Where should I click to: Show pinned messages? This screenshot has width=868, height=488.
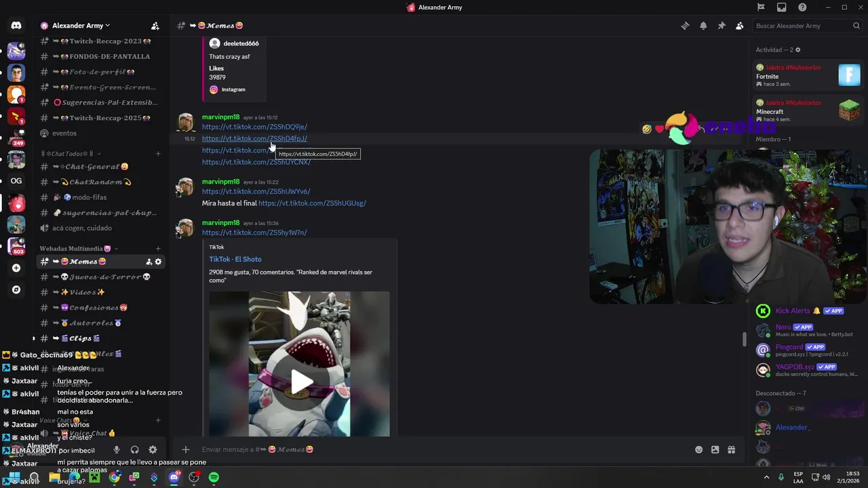[722, 26]
